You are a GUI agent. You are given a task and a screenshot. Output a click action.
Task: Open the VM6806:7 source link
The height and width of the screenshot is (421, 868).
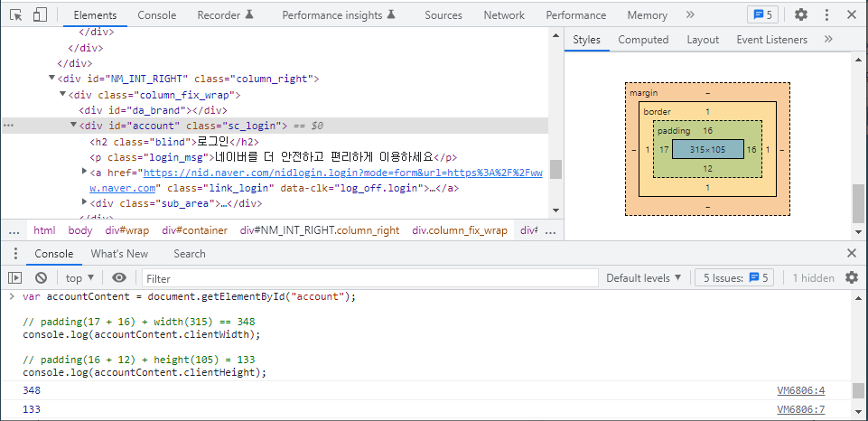[x=801, y=410]
